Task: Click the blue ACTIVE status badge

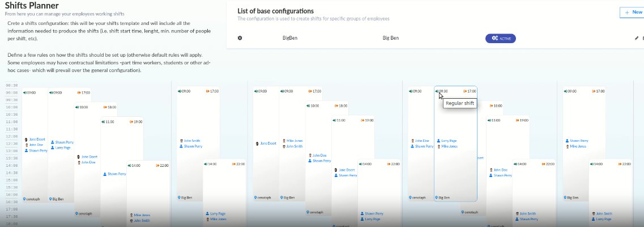Action: click(501, 38)
